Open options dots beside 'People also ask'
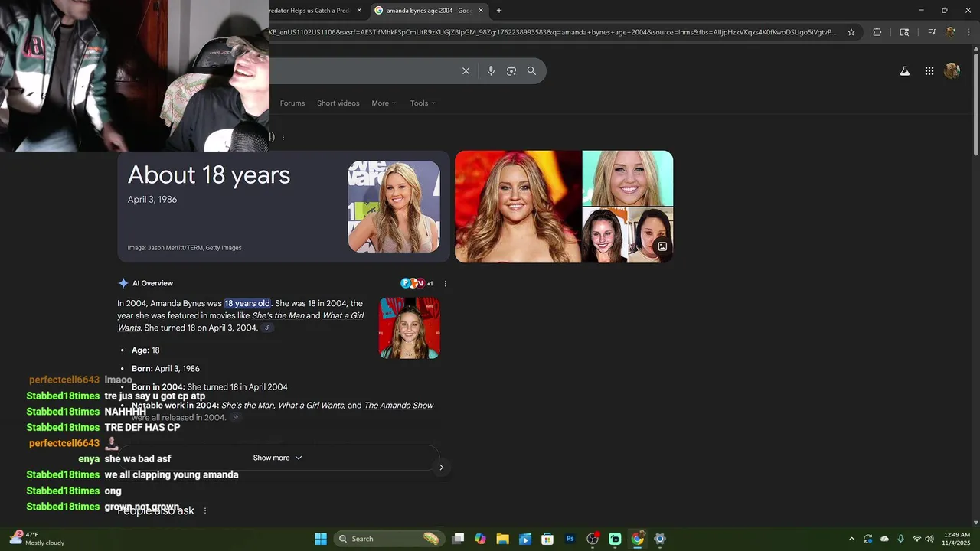 point(204,510)
